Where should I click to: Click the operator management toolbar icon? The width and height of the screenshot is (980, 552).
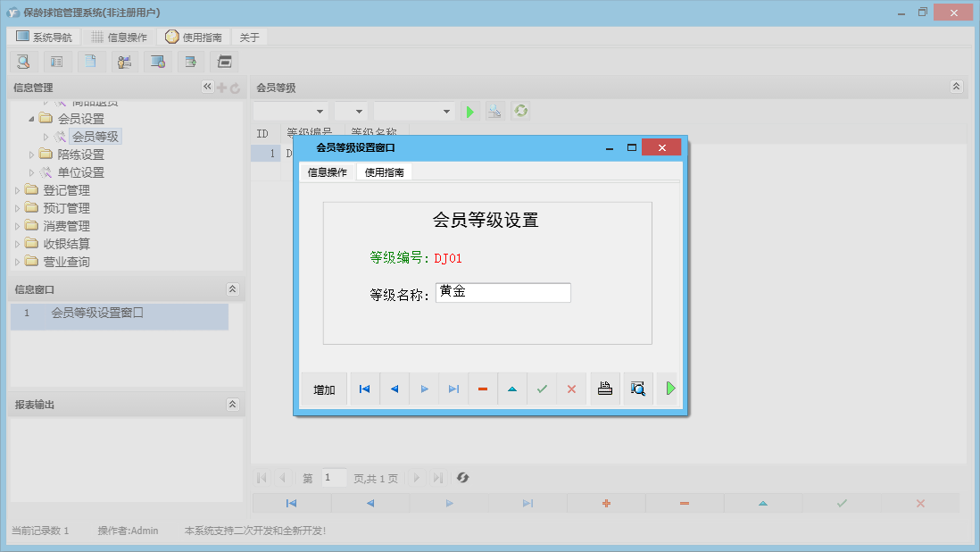(124, 61)
